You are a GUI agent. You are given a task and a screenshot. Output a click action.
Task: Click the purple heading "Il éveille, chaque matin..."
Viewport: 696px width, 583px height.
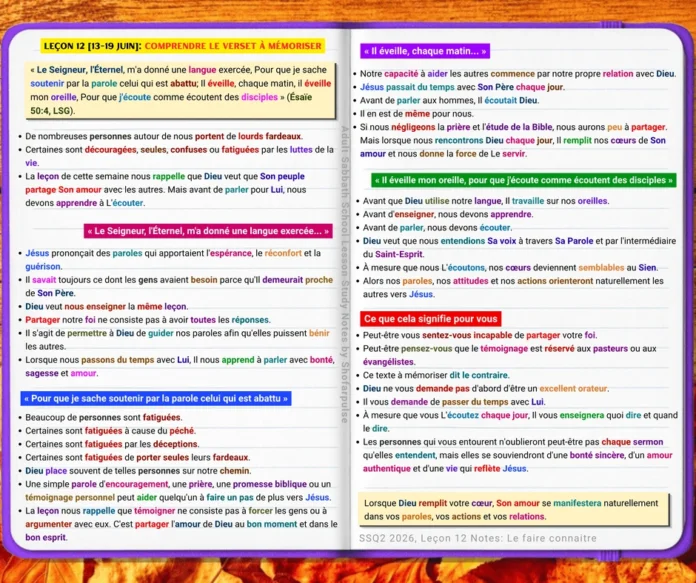(425, 51)
